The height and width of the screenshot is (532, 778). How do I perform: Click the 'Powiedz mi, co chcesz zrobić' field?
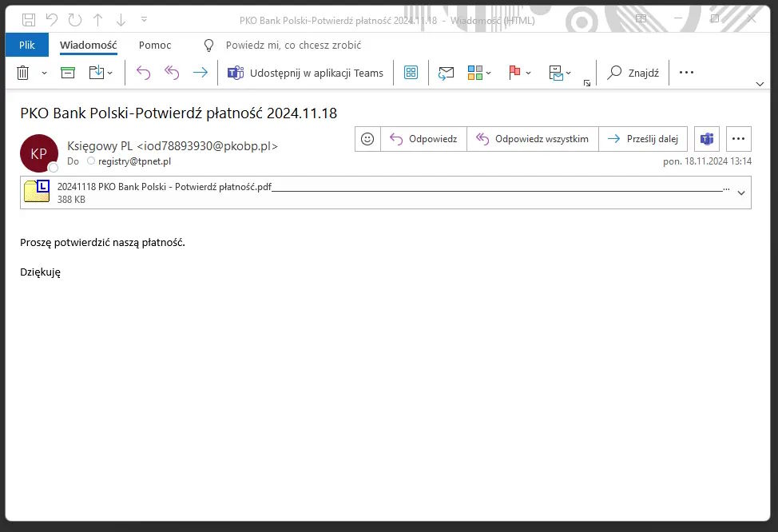pos(293,46)
